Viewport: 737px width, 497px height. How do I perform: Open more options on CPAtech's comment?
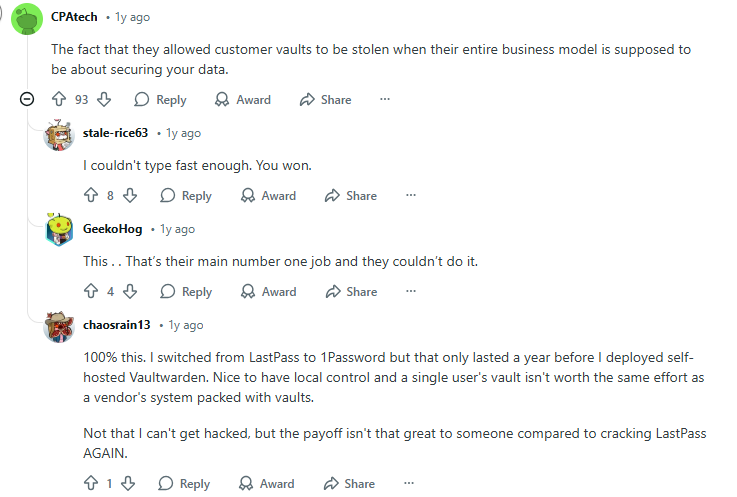click(x=385, y=100)
